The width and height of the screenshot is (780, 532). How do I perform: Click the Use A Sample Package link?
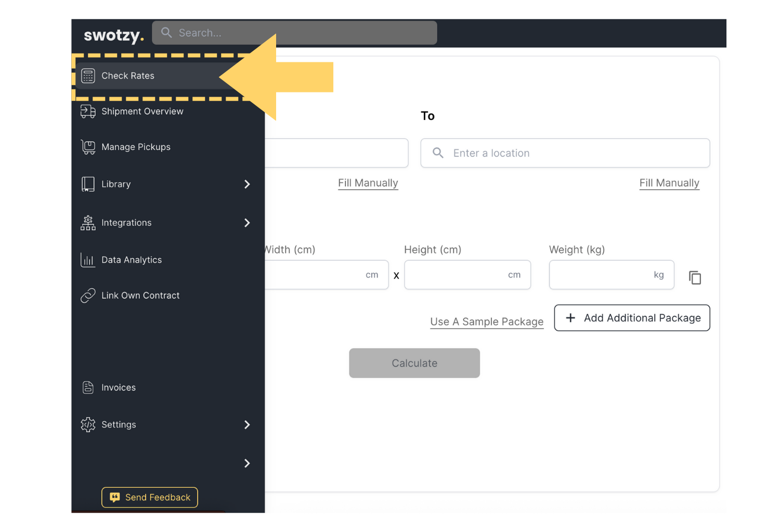(x=487, y=322)
